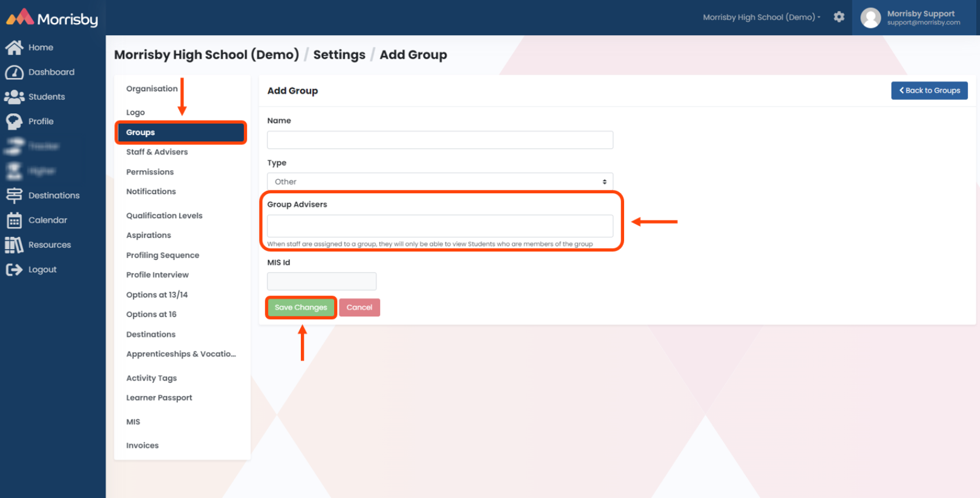This screenshot has width=980, height=498.
Task: Click the Destinations signpost icon
Action: [14, 196]
